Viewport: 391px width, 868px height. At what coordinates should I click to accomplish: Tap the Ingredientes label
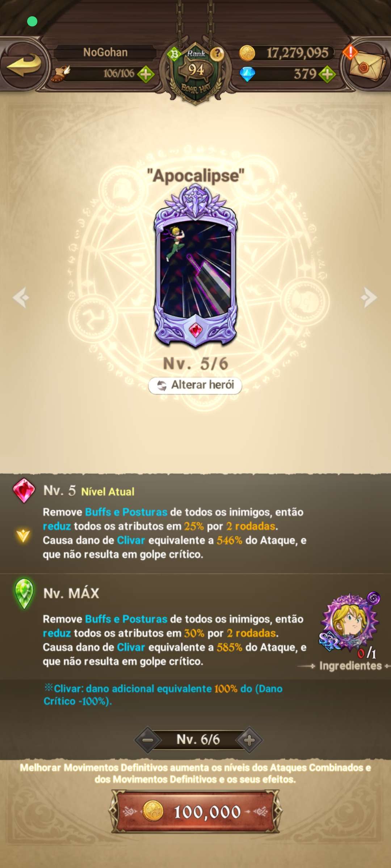coord(350,665)
